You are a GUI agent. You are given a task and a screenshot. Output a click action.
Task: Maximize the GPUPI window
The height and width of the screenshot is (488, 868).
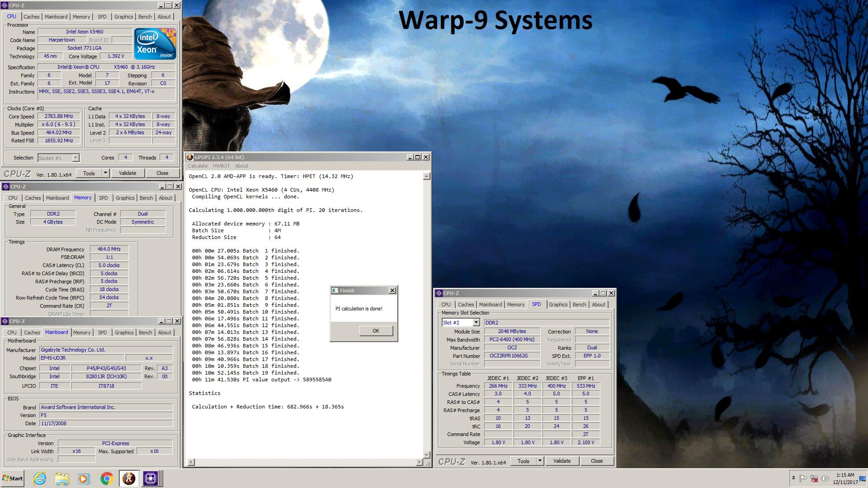pyautogui.click(x=418, y=157)
